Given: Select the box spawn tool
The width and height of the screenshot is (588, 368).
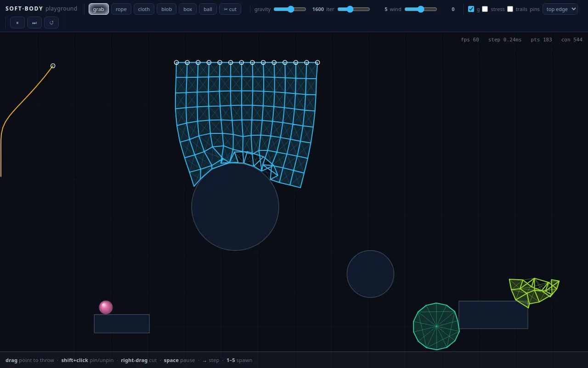Looking at the screenshot, I should pyautogui.click(x=188, y=9).
